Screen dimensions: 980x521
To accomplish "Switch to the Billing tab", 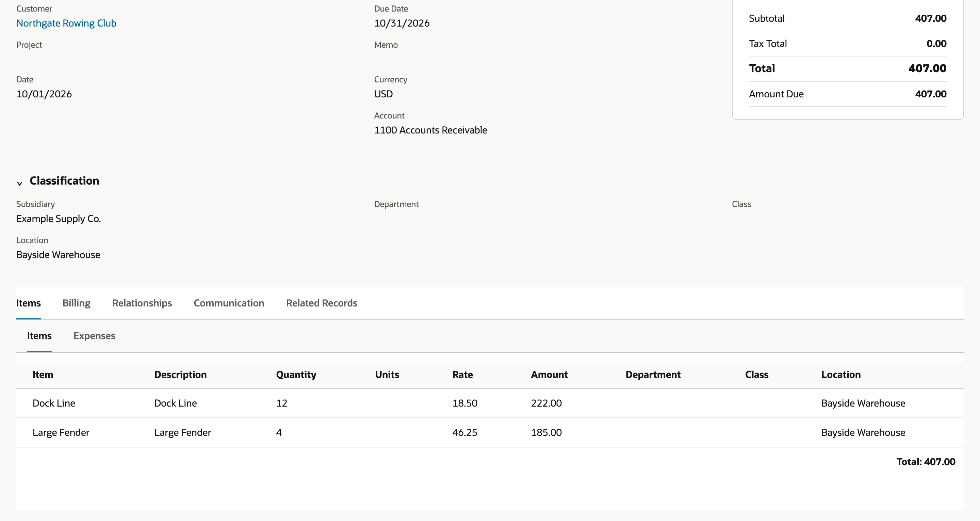I will [x=77, y=303].
